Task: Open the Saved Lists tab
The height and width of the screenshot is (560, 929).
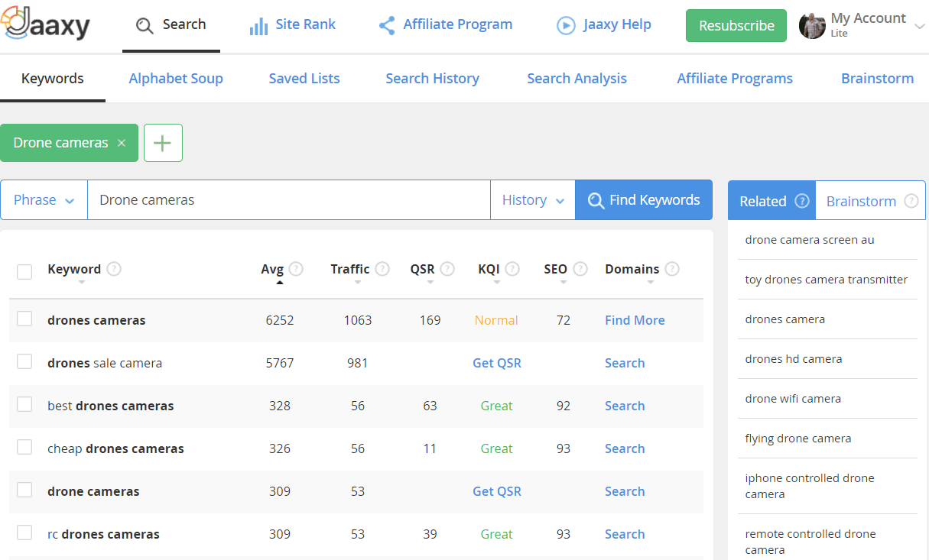Action: (304, 78)
